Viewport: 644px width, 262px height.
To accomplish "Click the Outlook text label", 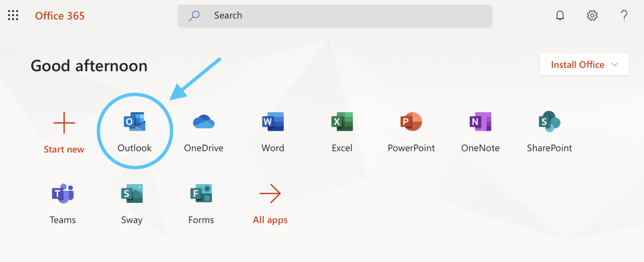I will pyautogui.click(x=134, y=148).
